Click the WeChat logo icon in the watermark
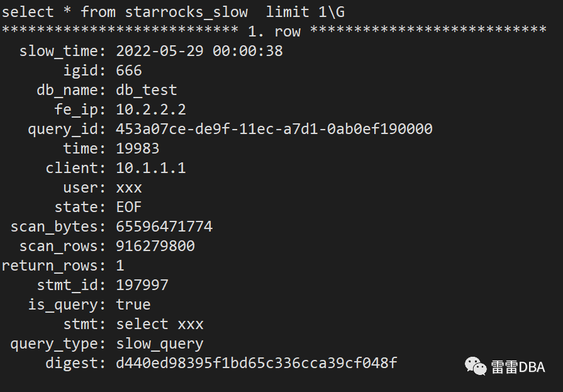This screenshot has width=563, height=392. pyautogui.click(x=476, y=367)
